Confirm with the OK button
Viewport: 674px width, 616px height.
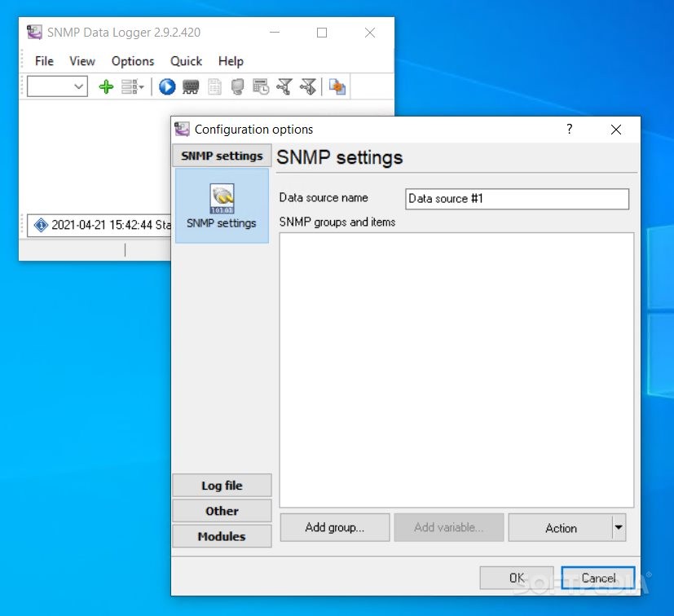coord(517,578)
